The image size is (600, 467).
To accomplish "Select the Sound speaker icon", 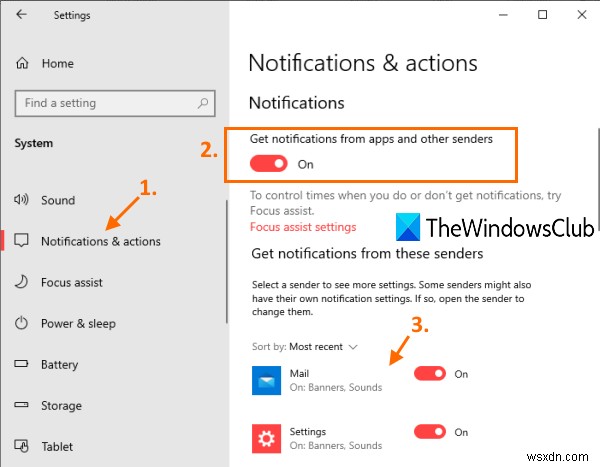I will (x=21, y=199).
